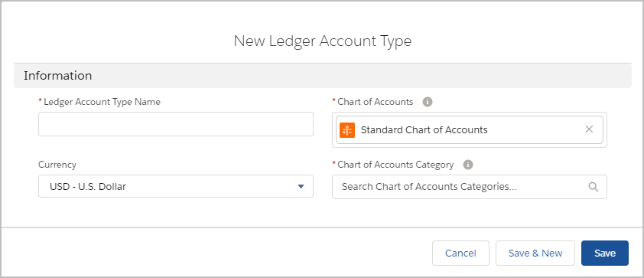Screen dimensions: 644x278
Task: Click the Save button
Action: 604,253
